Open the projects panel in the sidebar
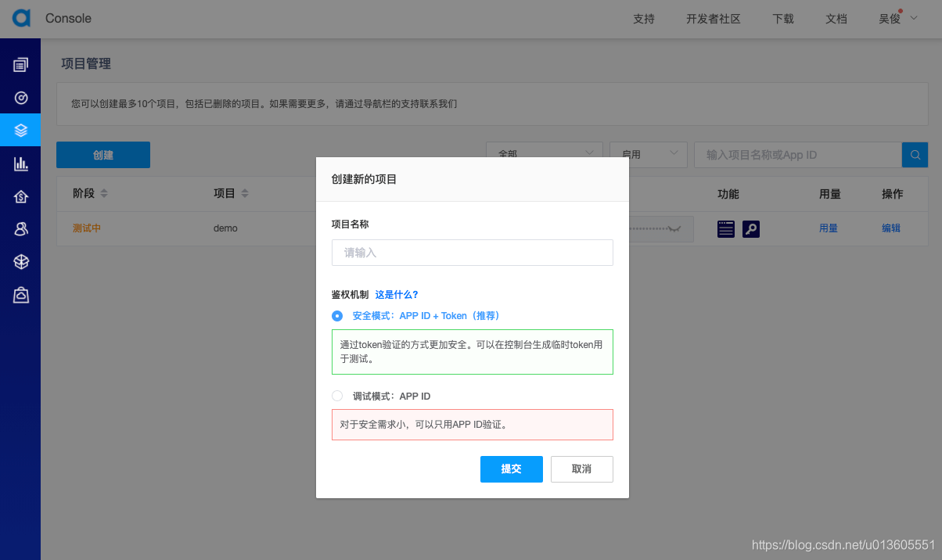 (20, 130)
